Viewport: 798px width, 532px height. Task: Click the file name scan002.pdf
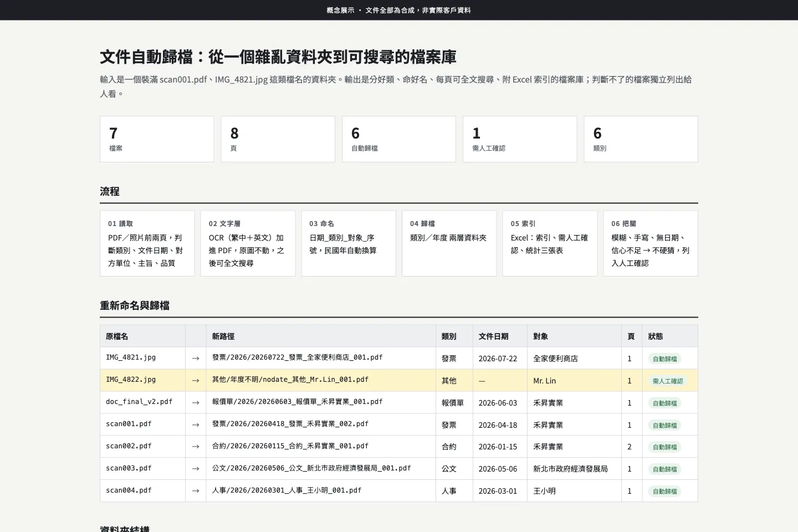pos(129,446)
